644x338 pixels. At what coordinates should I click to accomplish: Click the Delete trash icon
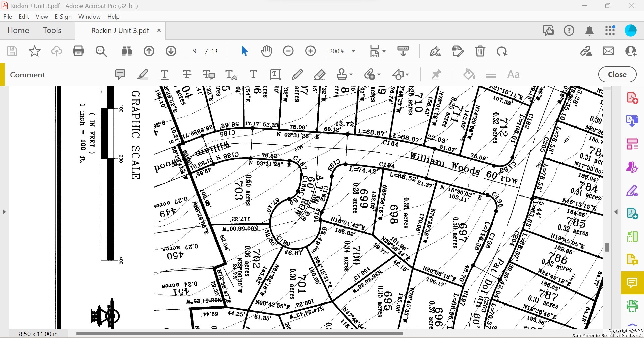click(x=480, y=51)
